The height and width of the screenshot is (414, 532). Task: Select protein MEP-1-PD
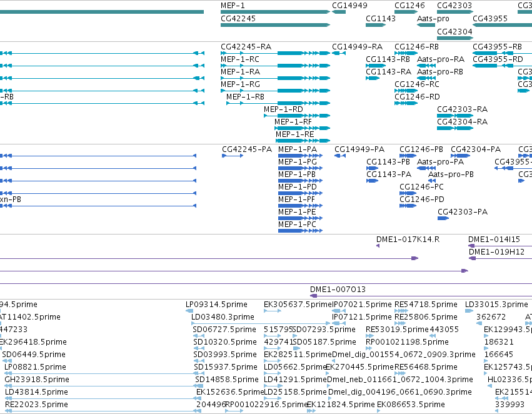300,193
